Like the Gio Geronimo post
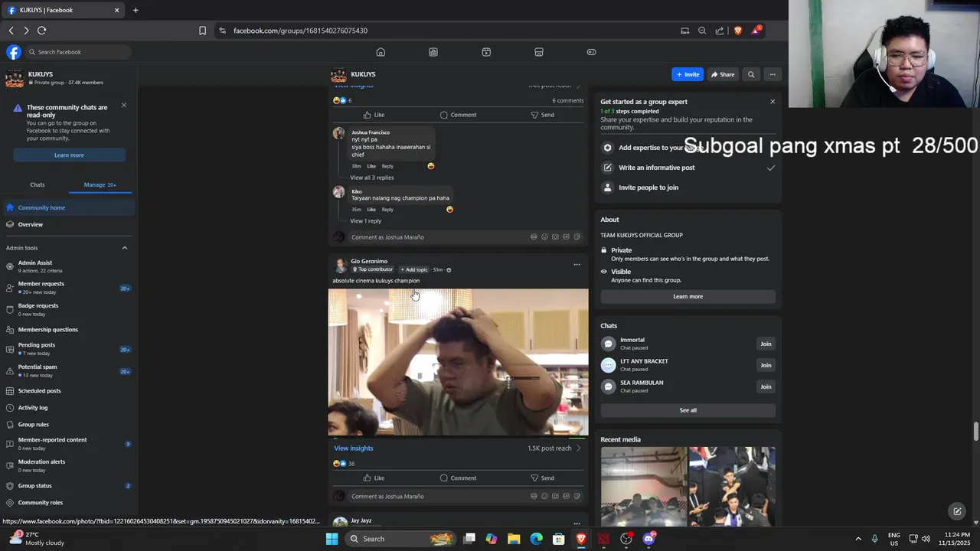Screen dimensions: 980x551 (374, 478)
